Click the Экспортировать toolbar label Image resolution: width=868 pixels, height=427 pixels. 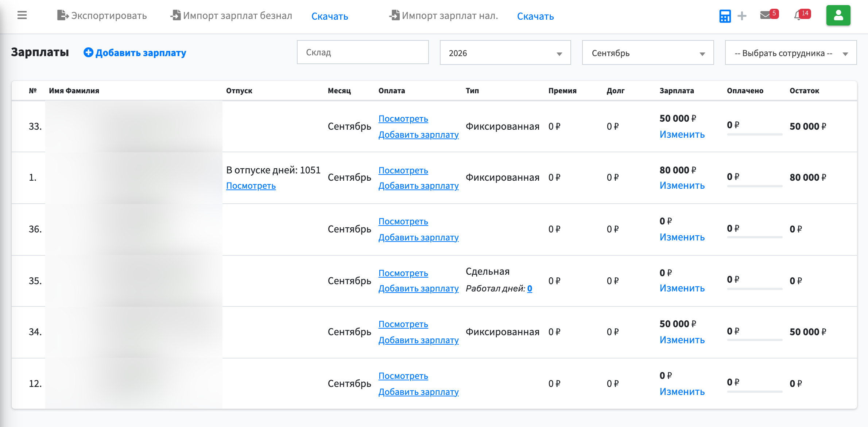tap(109, 16)
